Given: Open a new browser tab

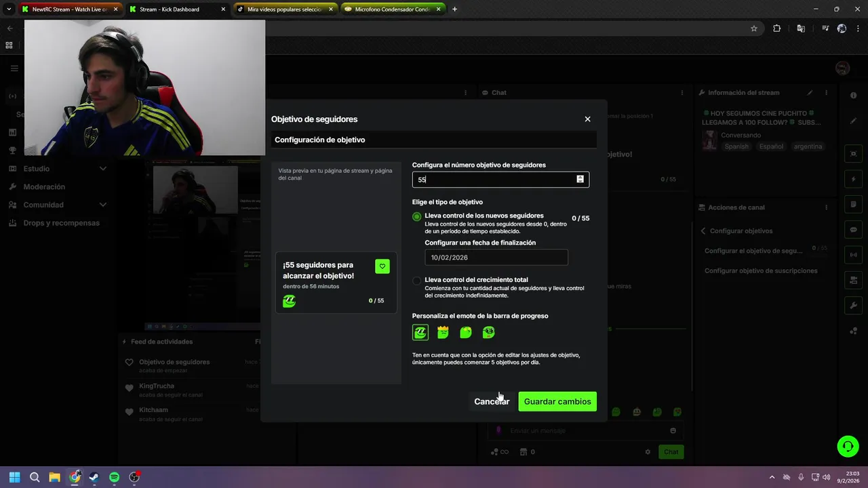Looking at the screenshot, I should tap(454, 9).
